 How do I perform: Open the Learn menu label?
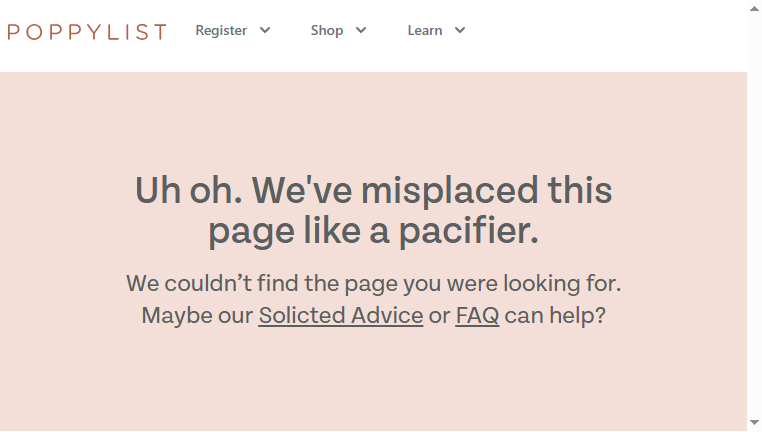pyautogui.click(x=425, y=30)
